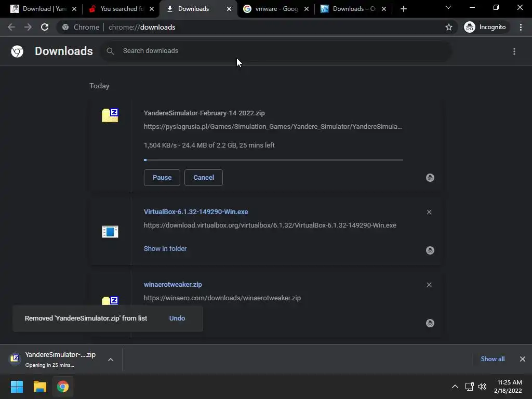Open Chrome's three-dot browser menu
The image size is (532, 399).
coord(521,27)
